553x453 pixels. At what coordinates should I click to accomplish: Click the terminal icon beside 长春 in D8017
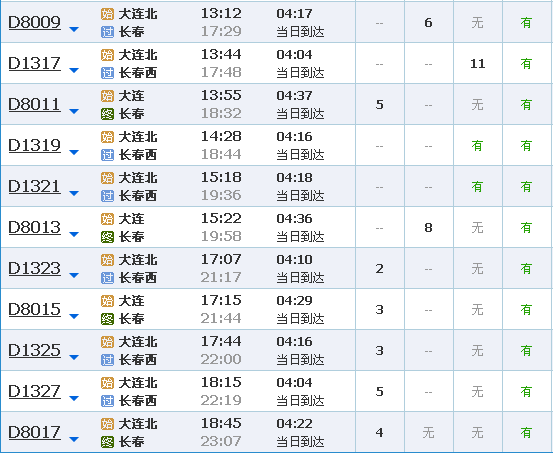point(107,441)
